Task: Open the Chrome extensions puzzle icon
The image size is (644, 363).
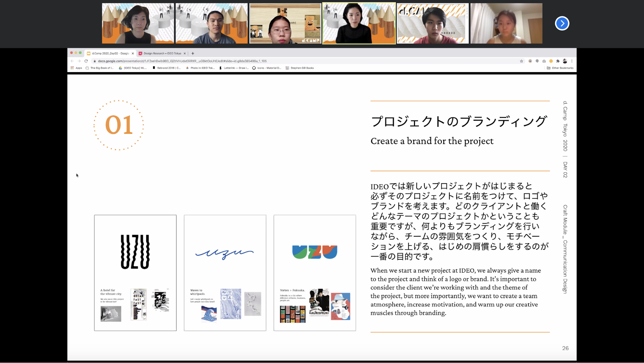Action: tap(558, 61)
